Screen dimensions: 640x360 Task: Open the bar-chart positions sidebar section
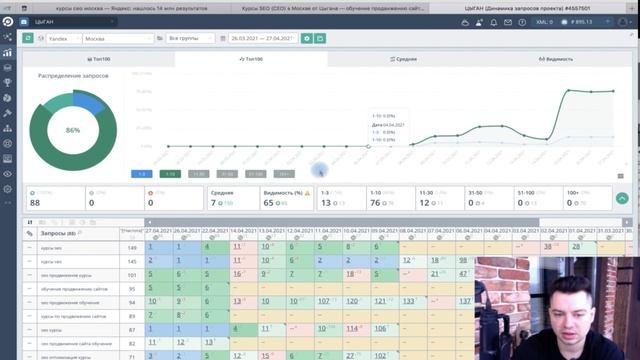(x=8, y=52)
